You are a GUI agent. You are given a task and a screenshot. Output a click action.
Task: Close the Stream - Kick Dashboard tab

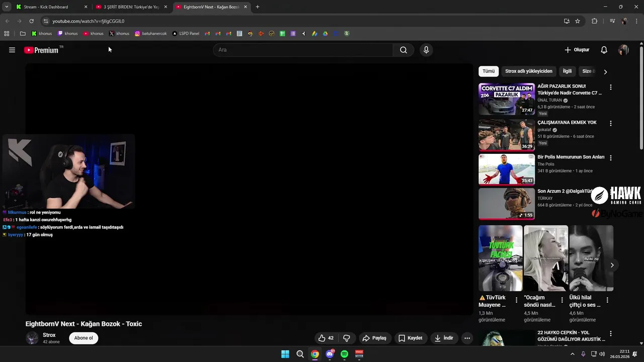pos(86,7)
